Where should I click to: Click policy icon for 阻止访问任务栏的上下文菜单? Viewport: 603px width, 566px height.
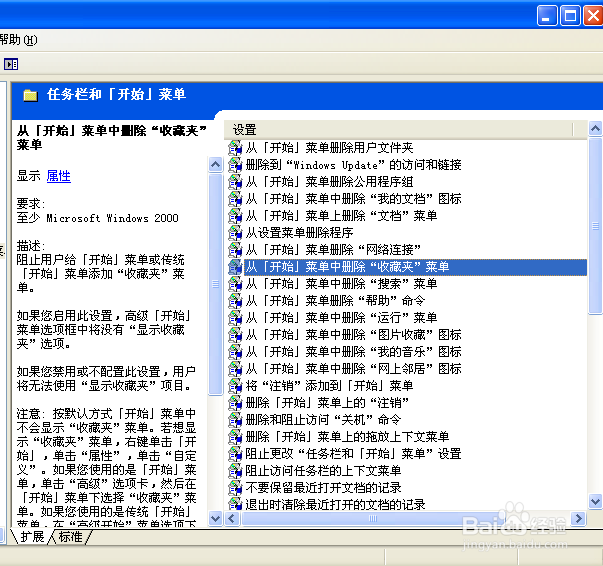[235, 471]
